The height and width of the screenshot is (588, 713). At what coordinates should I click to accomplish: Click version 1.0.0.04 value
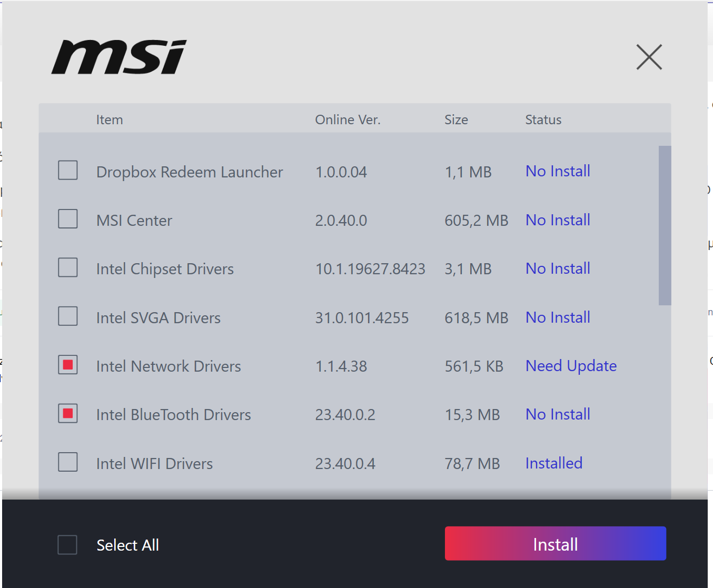341,172
